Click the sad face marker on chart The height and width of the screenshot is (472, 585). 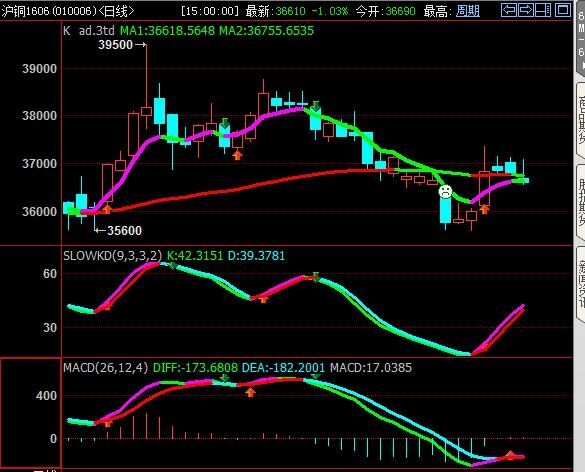445,191
